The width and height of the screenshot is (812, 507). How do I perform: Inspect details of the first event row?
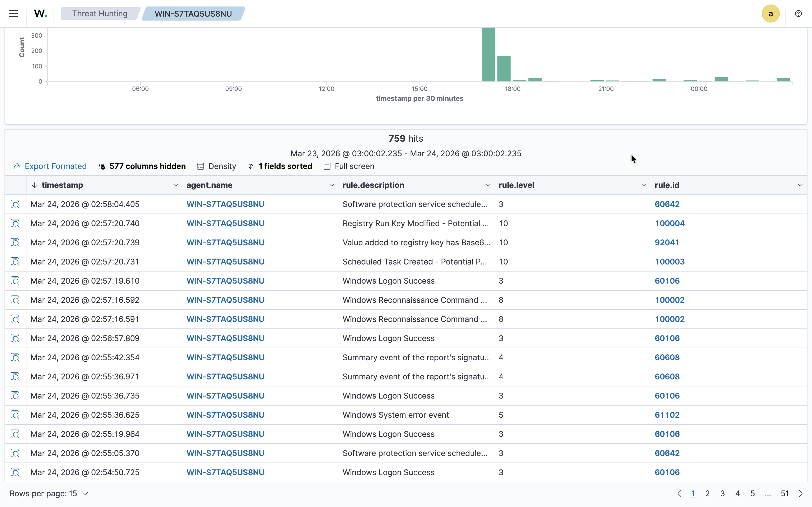(15, 204)
